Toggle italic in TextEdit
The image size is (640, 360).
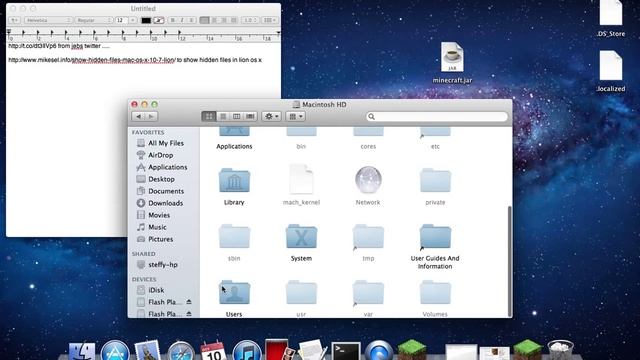(182, 20)
